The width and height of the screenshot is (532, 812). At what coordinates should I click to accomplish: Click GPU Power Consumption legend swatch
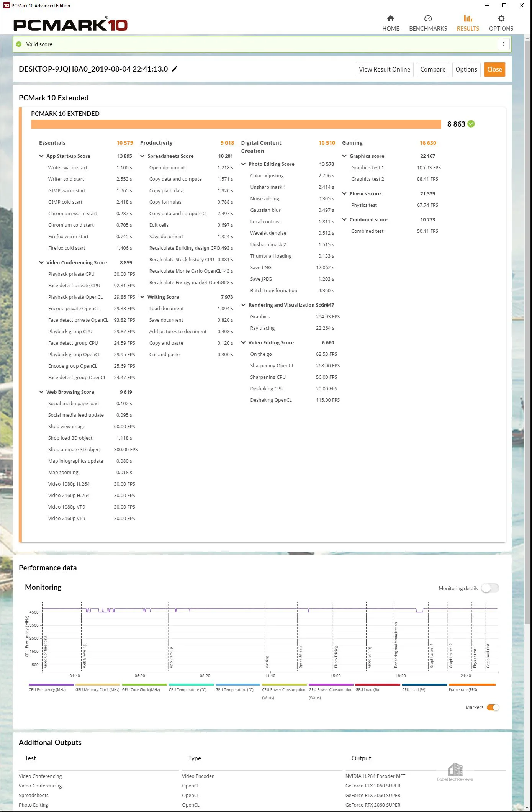point(331,684)
